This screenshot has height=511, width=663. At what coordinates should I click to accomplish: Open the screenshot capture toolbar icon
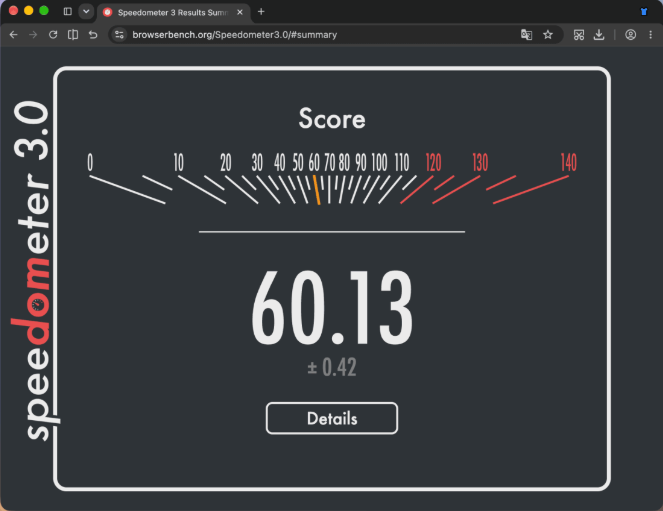pos(579,35)
